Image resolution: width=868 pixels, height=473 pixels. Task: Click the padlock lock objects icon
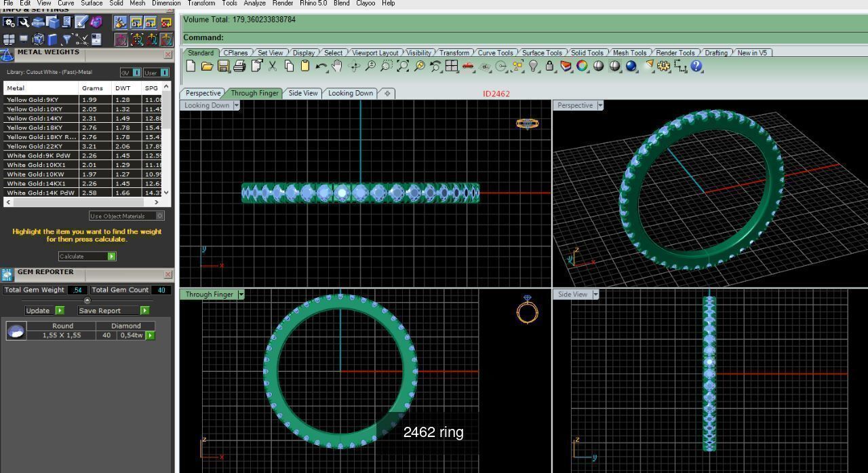point(550,66)
